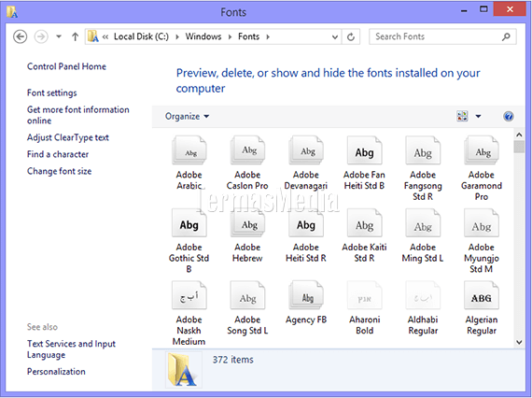Open Text Services and Input Language
The height and width of the screenshot is (398, 532).
coord(71,349)
